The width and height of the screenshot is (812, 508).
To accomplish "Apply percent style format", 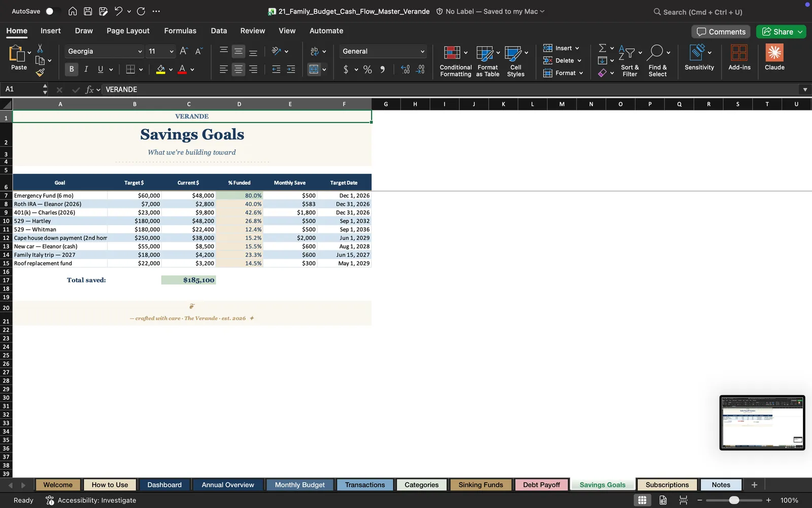I will [x=367, y=70].
